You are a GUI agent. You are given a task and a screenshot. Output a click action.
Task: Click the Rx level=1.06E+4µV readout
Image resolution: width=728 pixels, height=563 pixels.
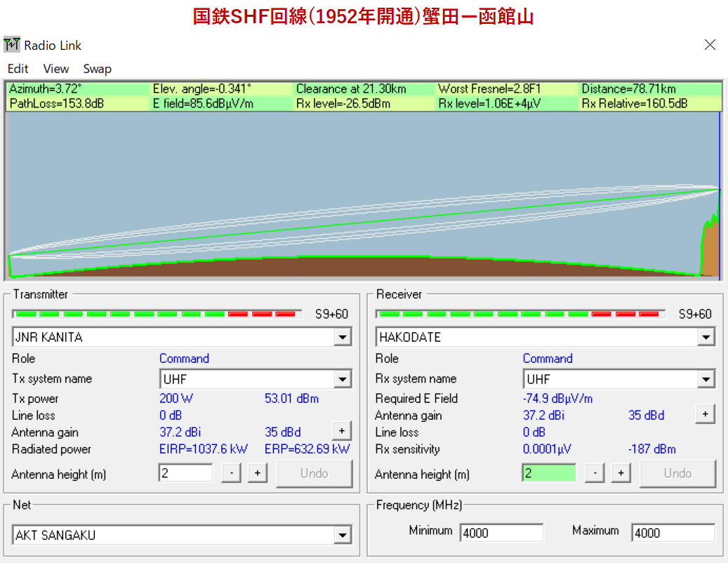click(x=489, y=103)
